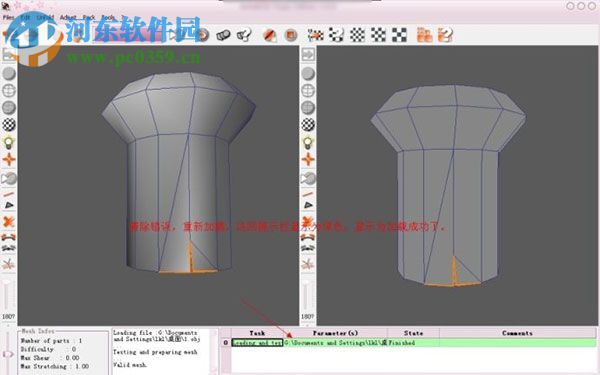Click camera sphere icon in left viewport toolbar
This screenshot has width=600, height=375.
[9, 178]
